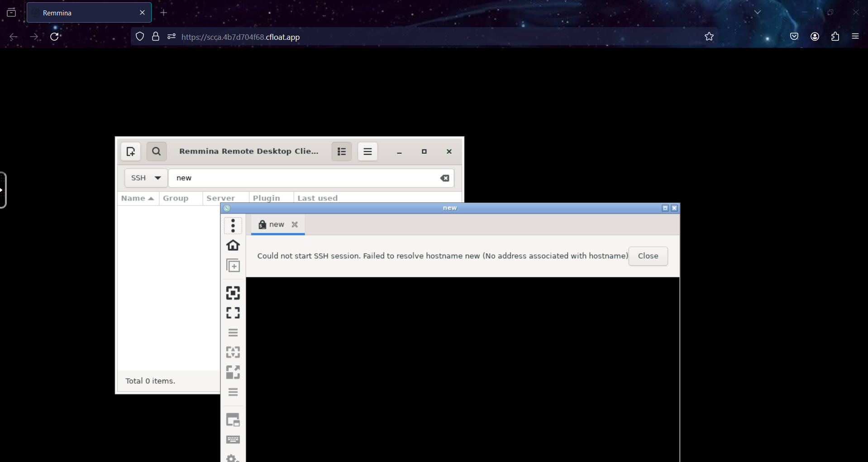Toggle fullscreen mode in connection sidebar
The height and width of the screenshot is (462, 868).
point(233,313)
